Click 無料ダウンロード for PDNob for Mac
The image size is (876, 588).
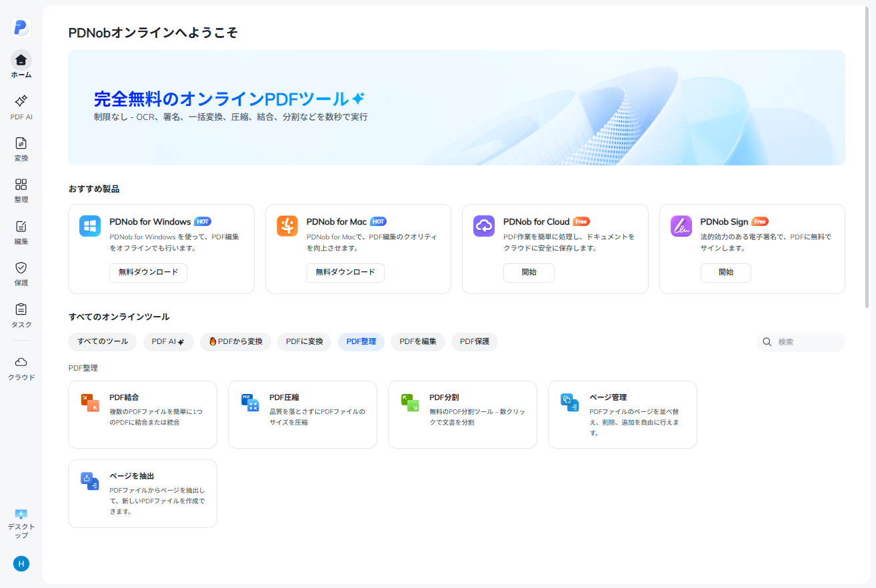345,273
